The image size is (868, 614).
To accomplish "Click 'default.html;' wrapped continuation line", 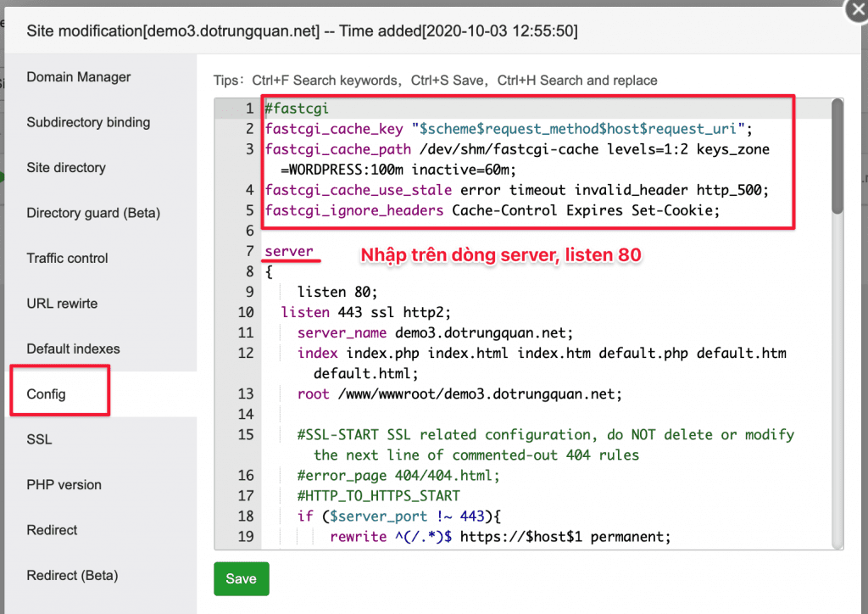I will 366,374.
